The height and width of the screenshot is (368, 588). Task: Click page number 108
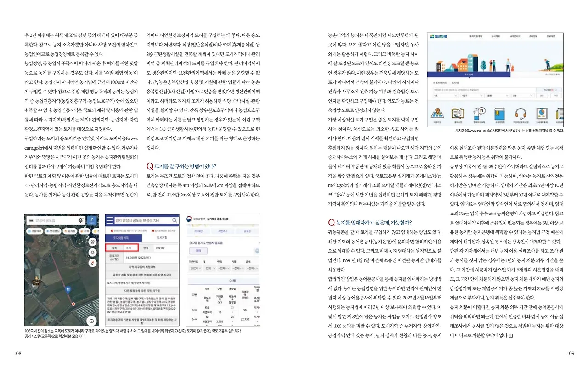(x=18, y=353)
